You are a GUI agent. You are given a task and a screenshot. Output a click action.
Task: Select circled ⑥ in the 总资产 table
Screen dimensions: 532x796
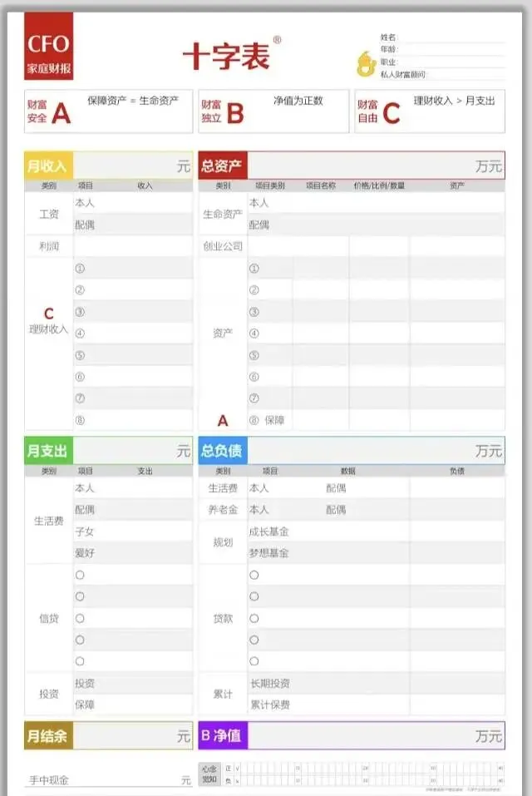254,377
